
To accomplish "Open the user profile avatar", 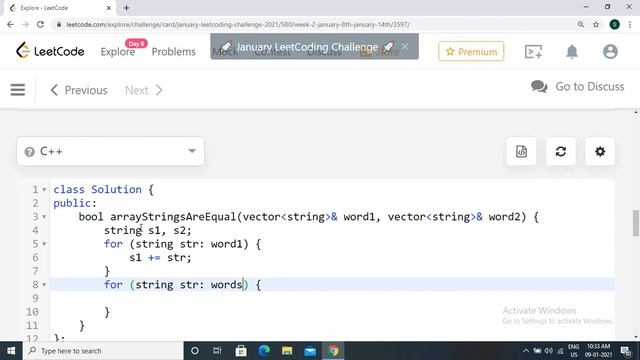I will pyautogui.click(x=610, y=51).
